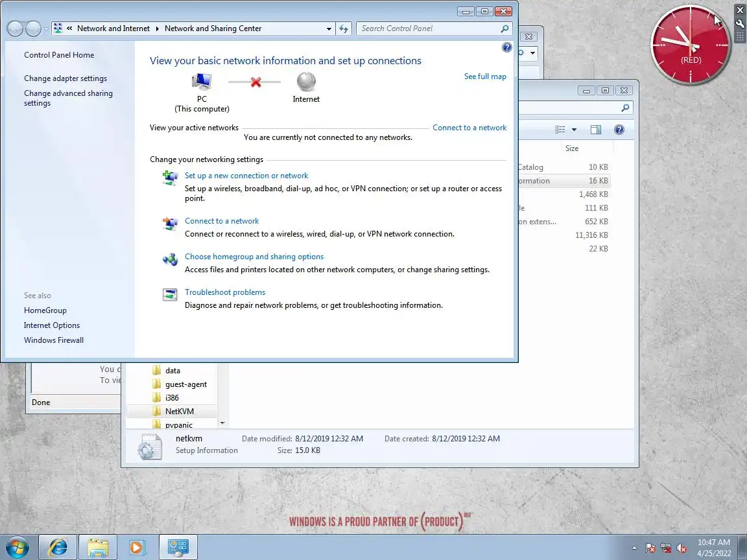
Task: Click the search magnifier in Explorer window
Action: pyautogui.click(x=625, y=108)
